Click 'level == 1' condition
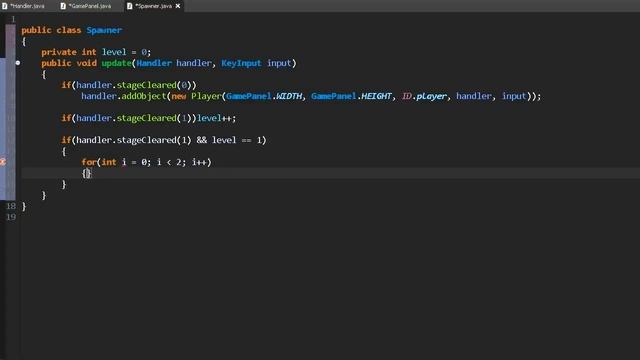This screenshot has height=360, width=640. coord(236,140)
